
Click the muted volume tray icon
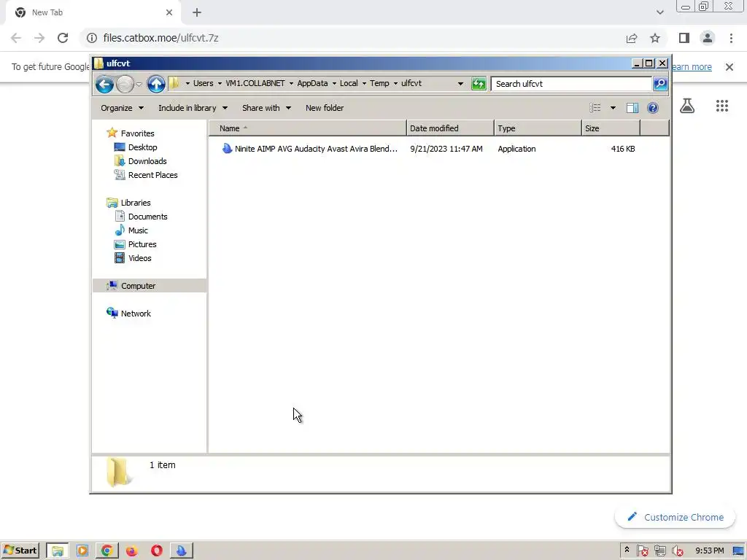[678, 551]
